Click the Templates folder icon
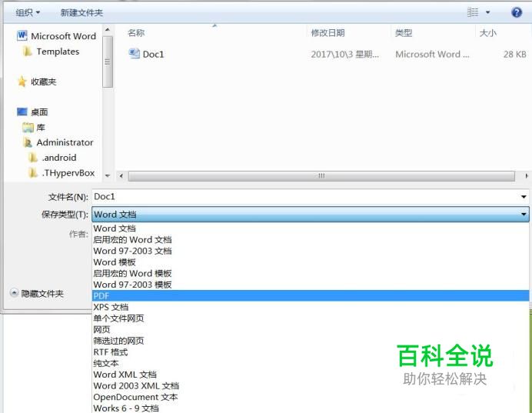 click(27, 52)
